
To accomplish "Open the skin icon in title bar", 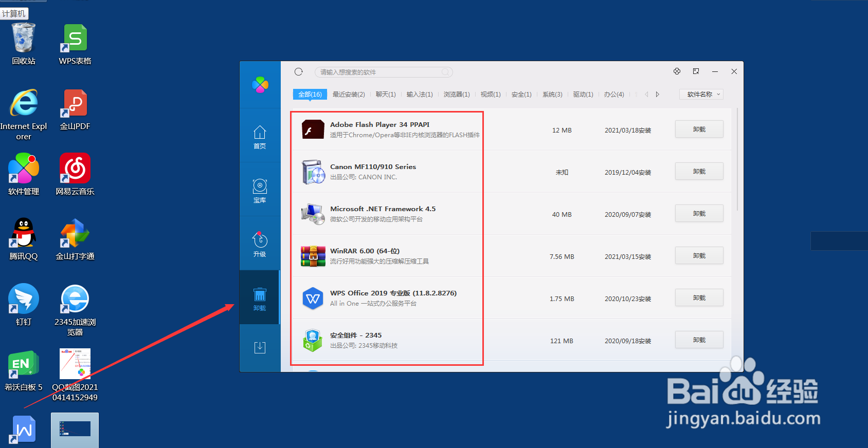I will pyautogui.click(x=677, y=71).
